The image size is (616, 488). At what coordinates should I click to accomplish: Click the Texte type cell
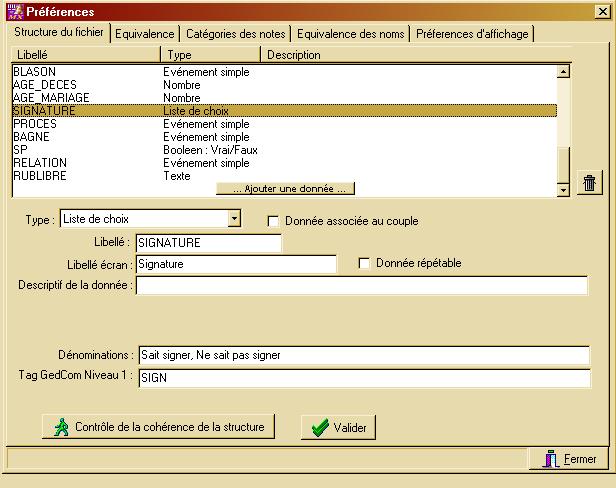click(177, 176)
